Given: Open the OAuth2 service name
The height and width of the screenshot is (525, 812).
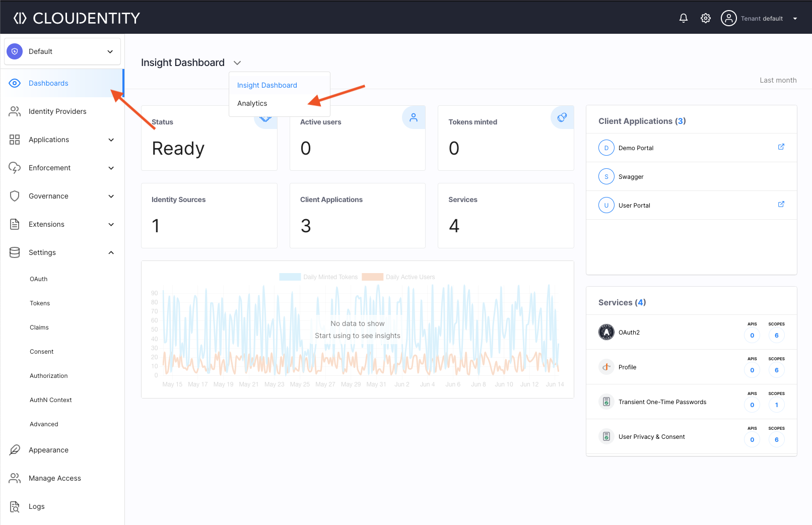Looking at the screenshot, I should [x=629, y=333].
